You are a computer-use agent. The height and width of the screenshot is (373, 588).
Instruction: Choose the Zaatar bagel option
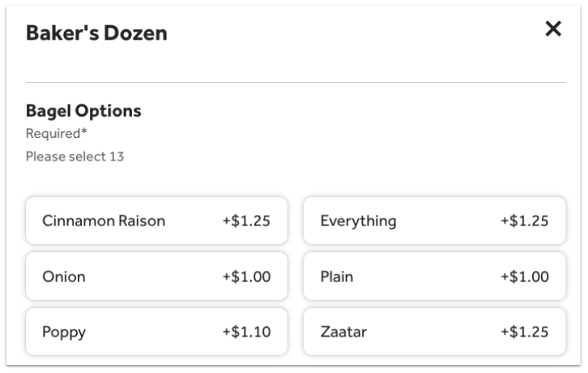click(434, 332)
